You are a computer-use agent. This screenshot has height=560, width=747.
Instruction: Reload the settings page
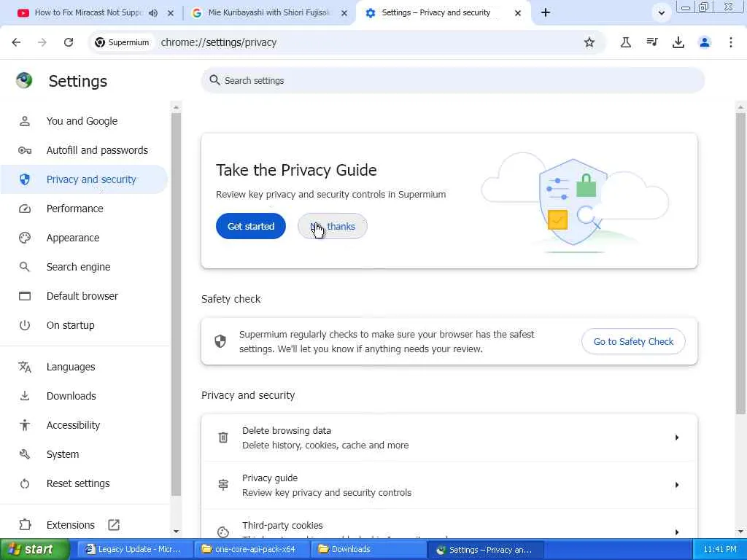point(69,42)
